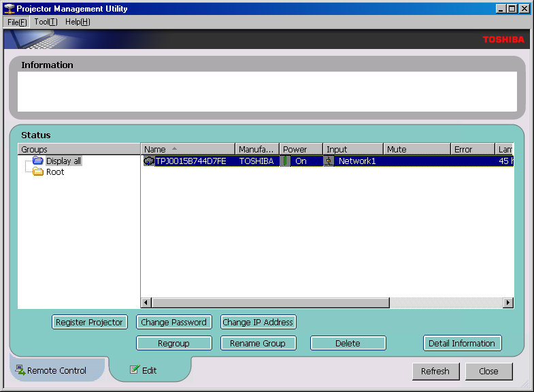Open Detail Information for the projector
This screenshot has width=534, height=392.
[x=462, y=343]
